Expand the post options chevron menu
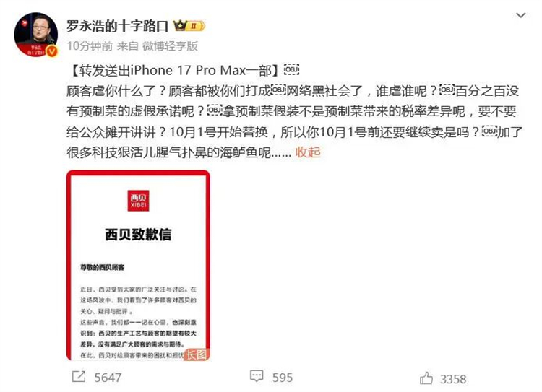Image resolution: width=542 pixels, height=392 pixels. point(520,15)
